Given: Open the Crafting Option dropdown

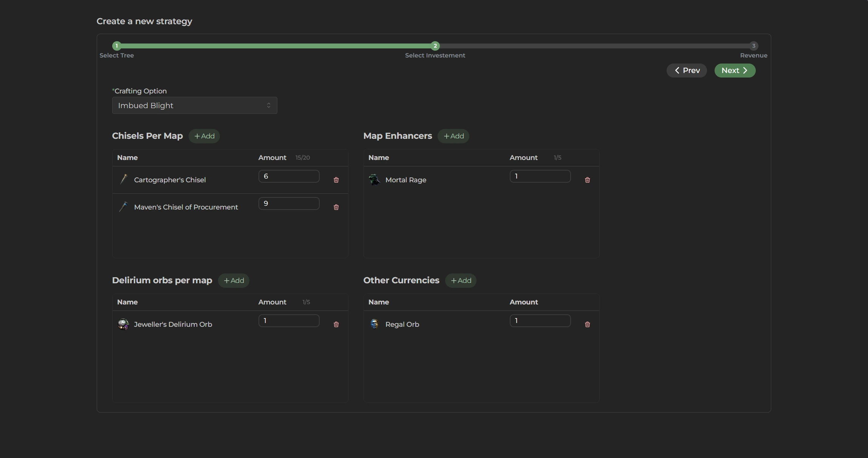Looking at the screenshot, I should 195,106.
